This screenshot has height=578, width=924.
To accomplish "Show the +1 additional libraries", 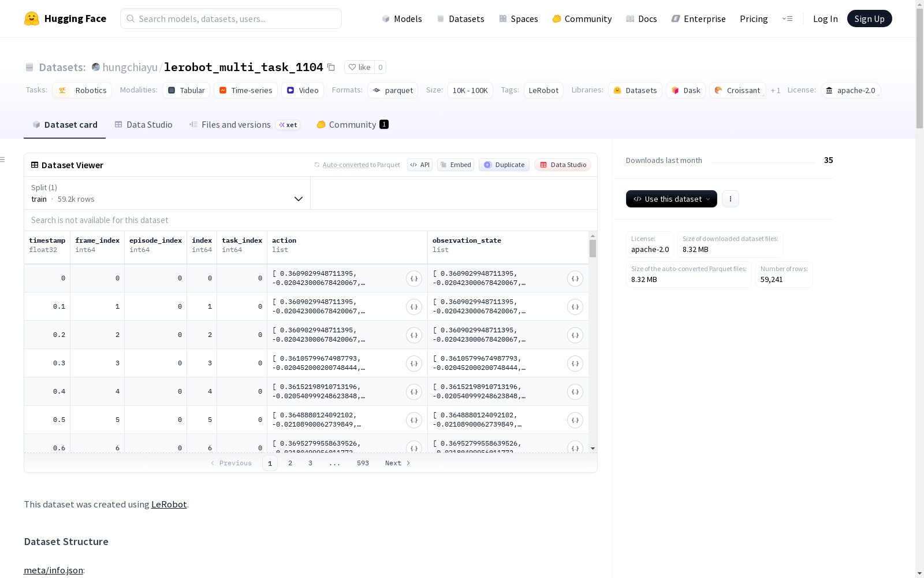I will (776, 90).
